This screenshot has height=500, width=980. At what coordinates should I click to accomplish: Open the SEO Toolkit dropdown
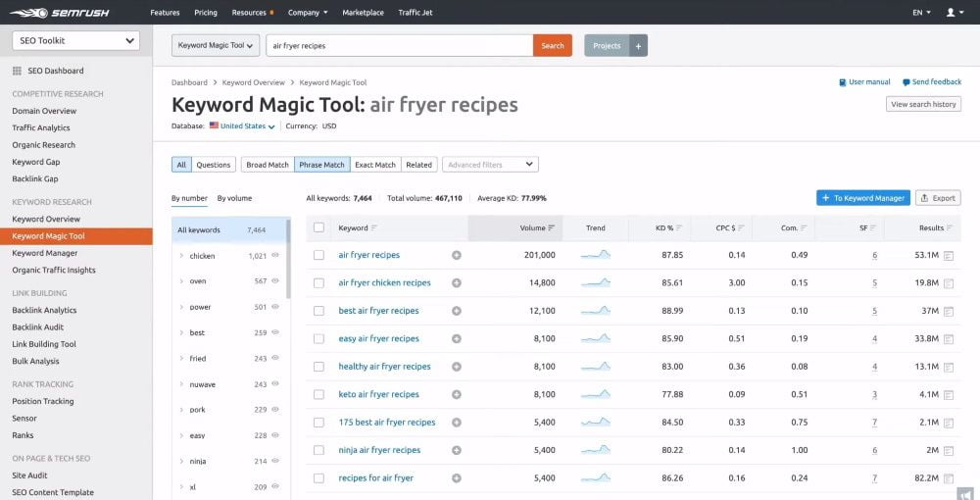[76, 40]
